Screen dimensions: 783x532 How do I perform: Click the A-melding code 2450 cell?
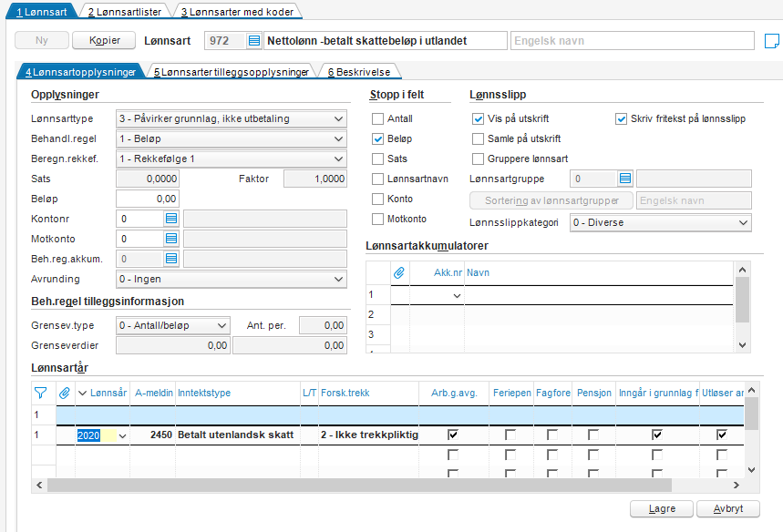pyautogui.click(x=152, y=435)
